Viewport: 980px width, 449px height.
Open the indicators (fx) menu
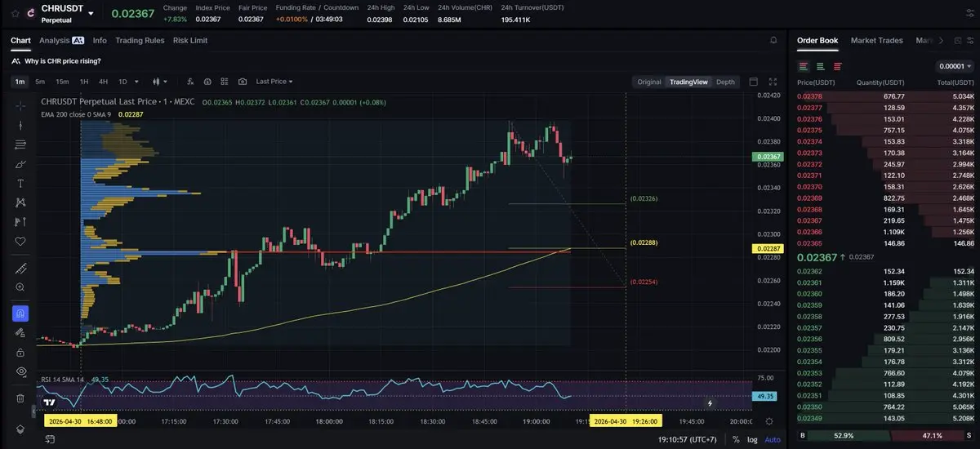pos(190,82)
